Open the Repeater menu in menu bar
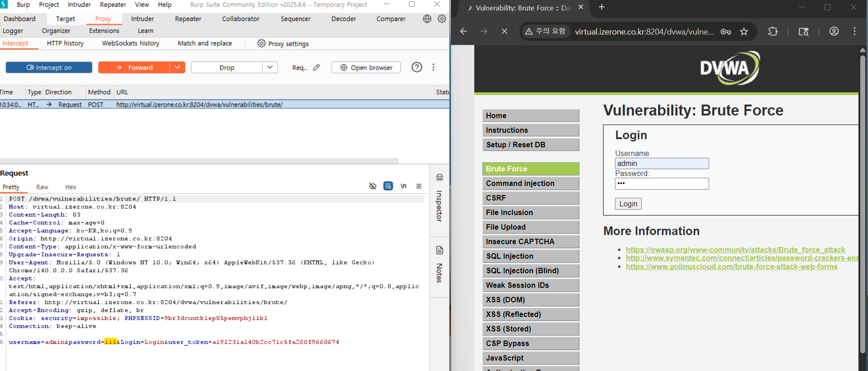868x371 pixels. click(113, 5)
